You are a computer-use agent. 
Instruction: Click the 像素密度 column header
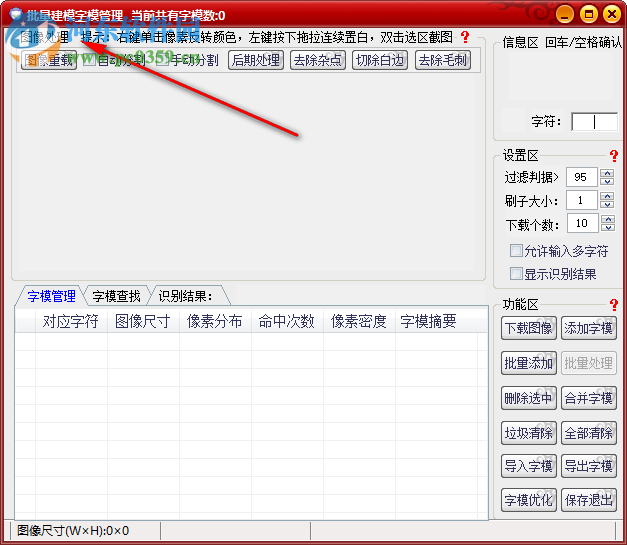(359, 321)
